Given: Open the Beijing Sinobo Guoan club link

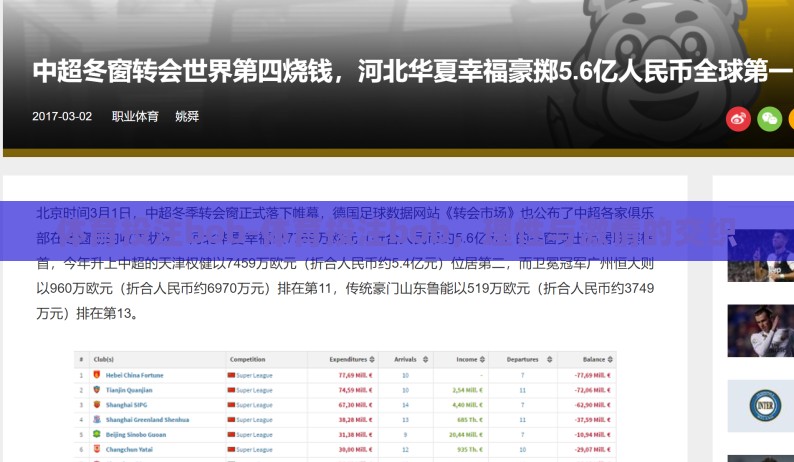Looking at the screenshot, I should pyautogui.click(x=135, y=435).
